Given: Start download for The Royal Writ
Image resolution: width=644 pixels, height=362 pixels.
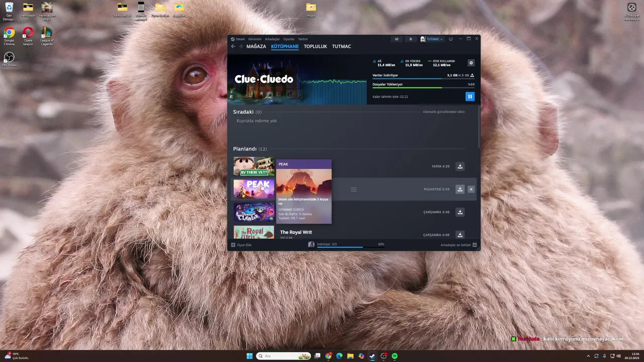Looking at the screenshot, I should click(x=460, y=235).
